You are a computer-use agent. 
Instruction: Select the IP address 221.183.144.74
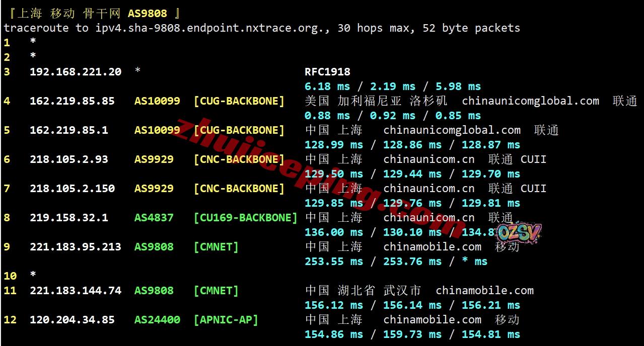(76, 291)
